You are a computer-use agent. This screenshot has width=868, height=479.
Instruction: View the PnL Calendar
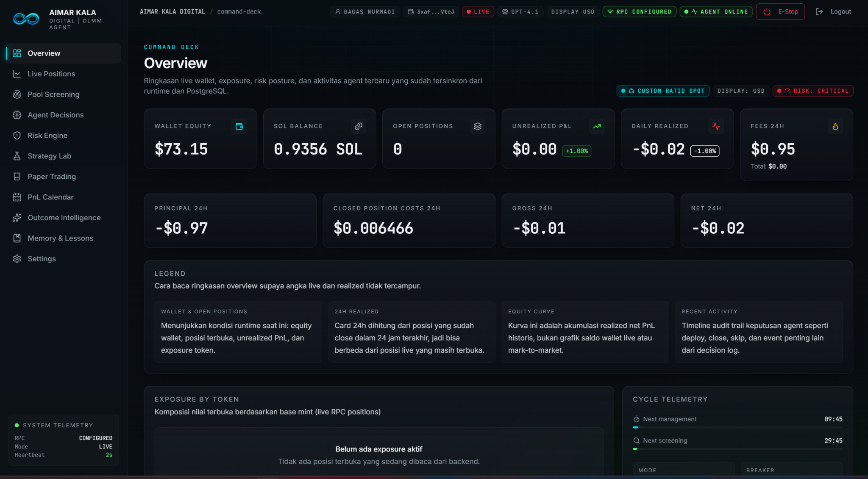tap(64, 197)
